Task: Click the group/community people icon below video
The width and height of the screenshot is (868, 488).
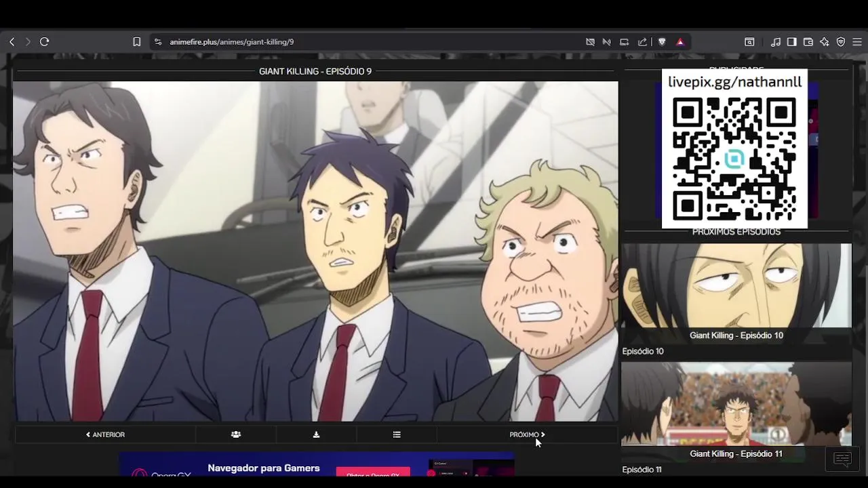Action: (236, 434)
